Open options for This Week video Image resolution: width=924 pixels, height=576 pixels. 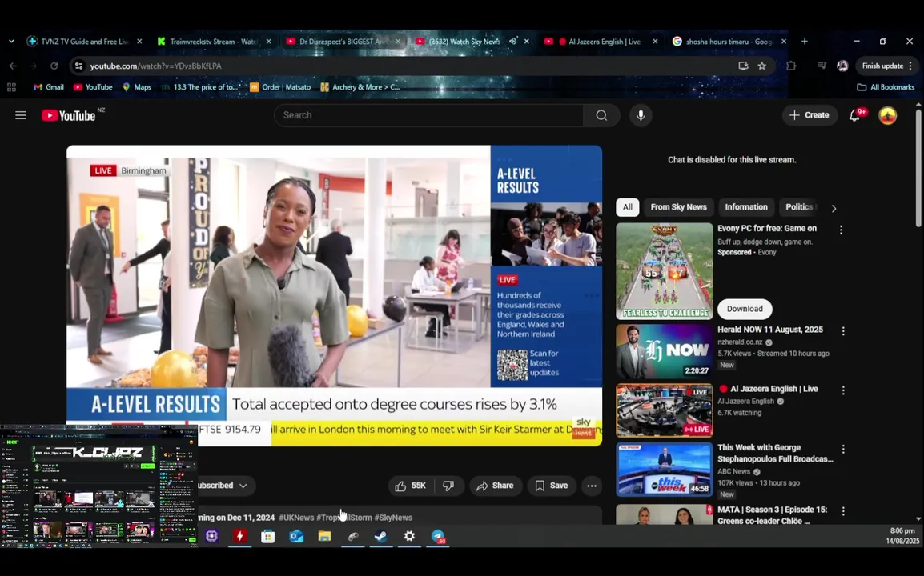click(843, 449)
